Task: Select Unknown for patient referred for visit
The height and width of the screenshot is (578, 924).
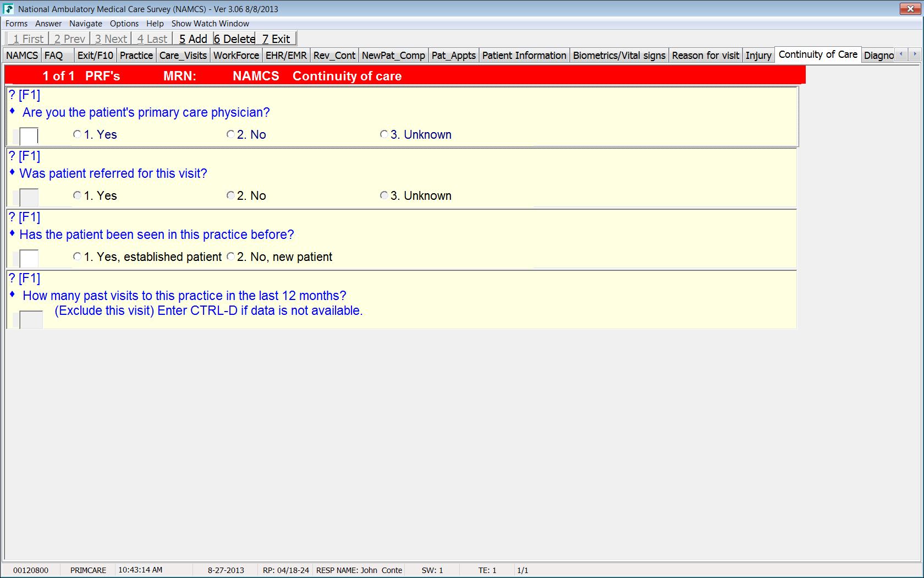Action: (x=384, y=195)
